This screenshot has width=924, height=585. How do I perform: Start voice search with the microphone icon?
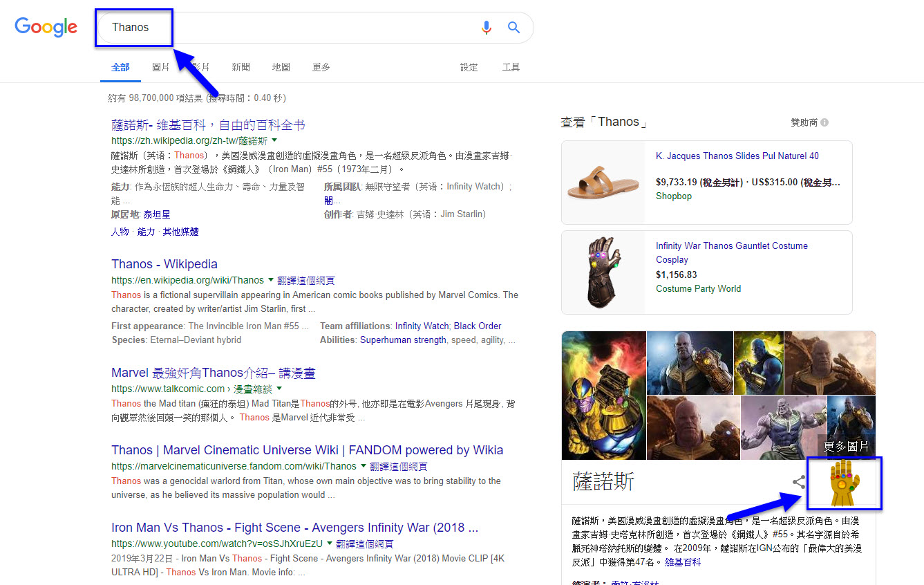tap(487, 28)
